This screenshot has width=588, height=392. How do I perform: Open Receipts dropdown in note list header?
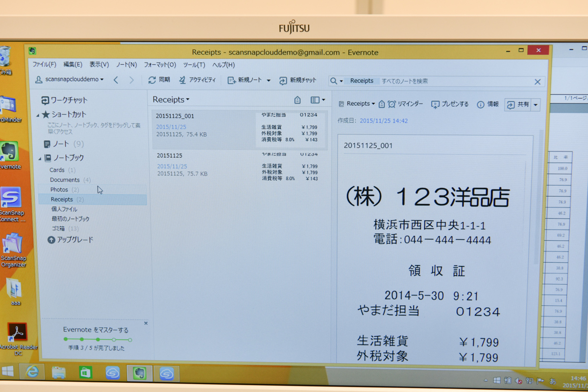tap(171, 99)
